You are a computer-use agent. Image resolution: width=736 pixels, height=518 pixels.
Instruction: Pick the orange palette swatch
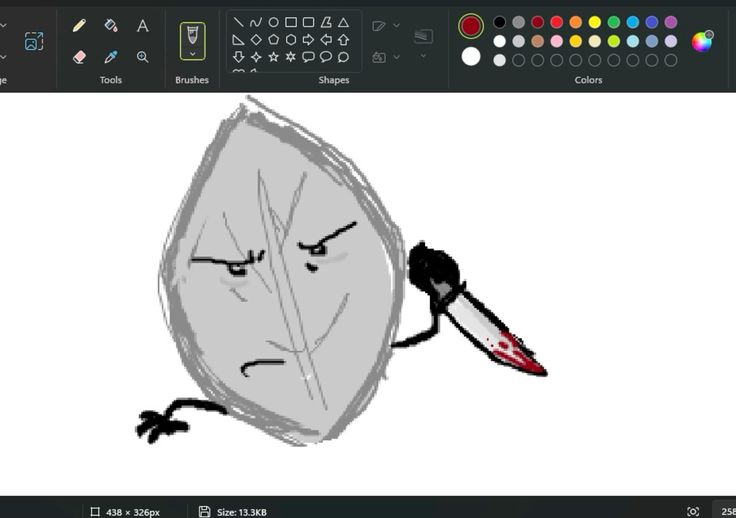575,22
